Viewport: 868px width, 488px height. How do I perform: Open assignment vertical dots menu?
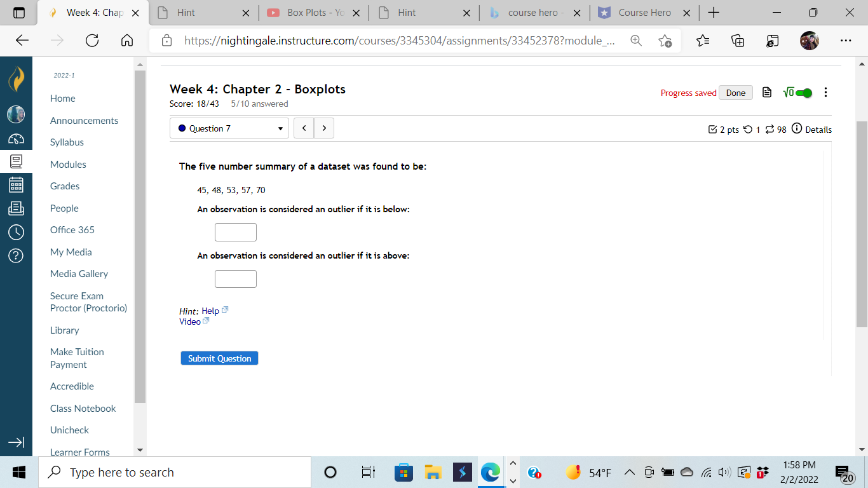825,93
